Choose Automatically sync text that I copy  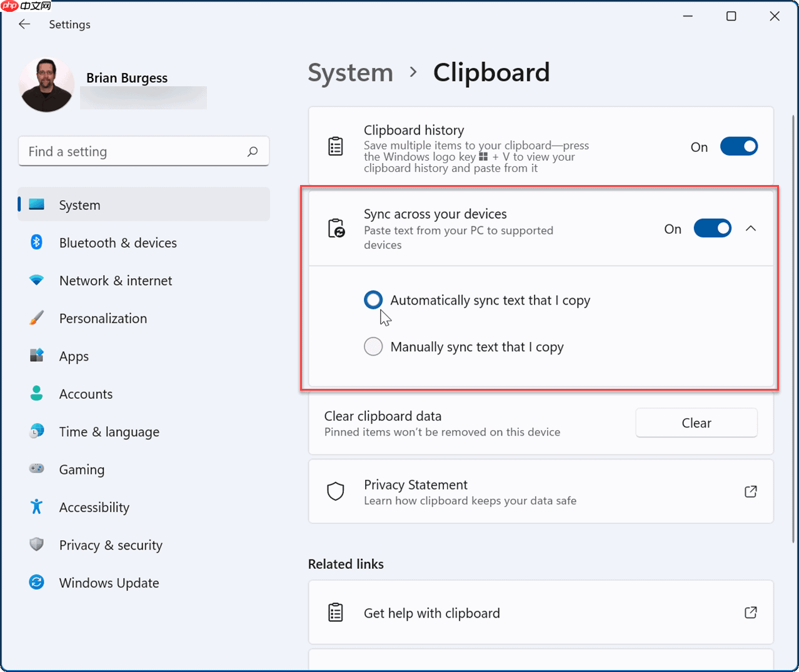pos(373,300)
